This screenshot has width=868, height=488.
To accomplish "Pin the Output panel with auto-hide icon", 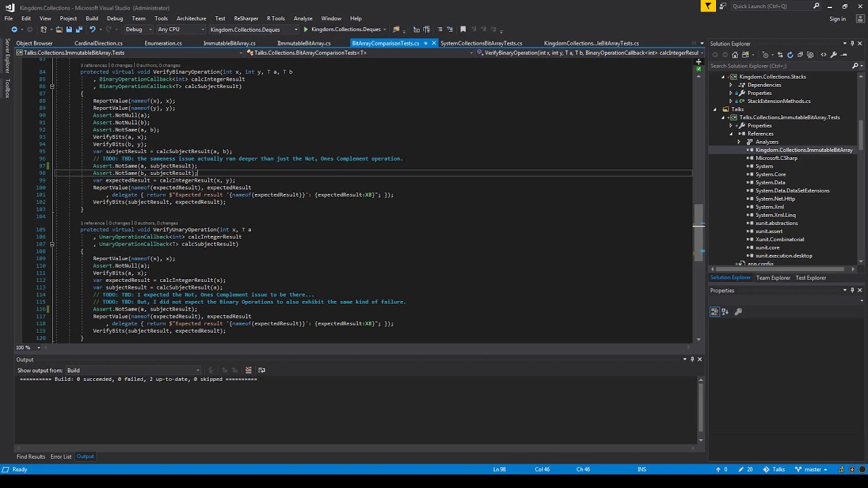I will [692, 359].
